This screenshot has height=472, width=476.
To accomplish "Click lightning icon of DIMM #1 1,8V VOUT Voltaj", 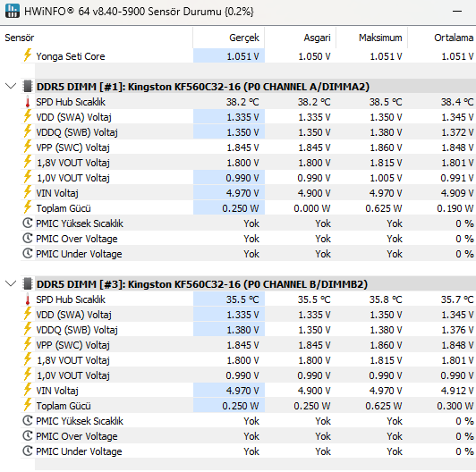I will tap(28, 163).
